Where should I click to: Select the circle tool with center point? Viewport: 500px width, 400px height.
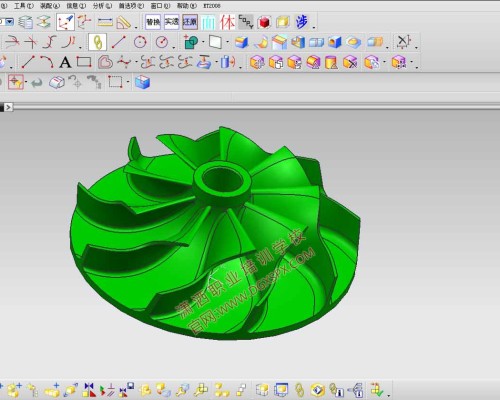(x=140, y=42)
